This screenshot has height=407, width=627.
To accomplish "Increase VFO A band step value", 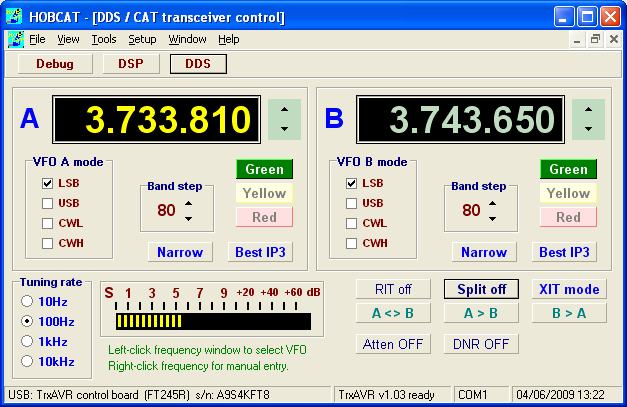I will [187, 203].
